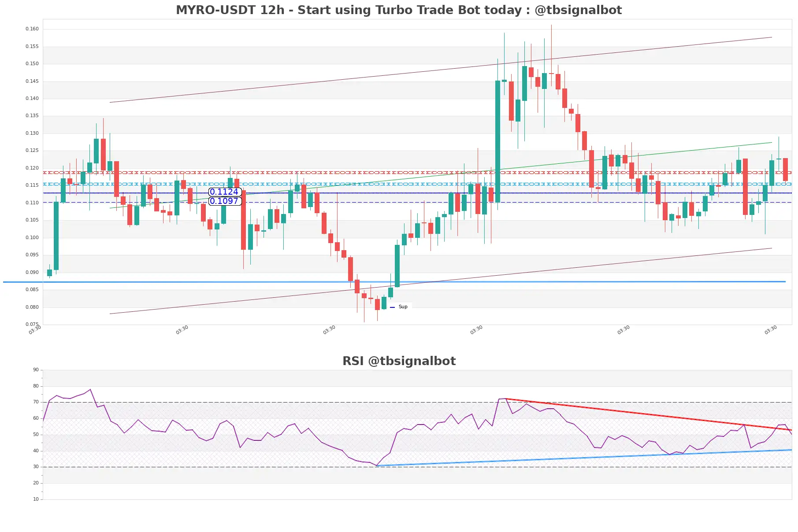The height and width of the screenshot is (532, 798).
Task: Click the 0.155 price axis label
Action: point(32,46)
